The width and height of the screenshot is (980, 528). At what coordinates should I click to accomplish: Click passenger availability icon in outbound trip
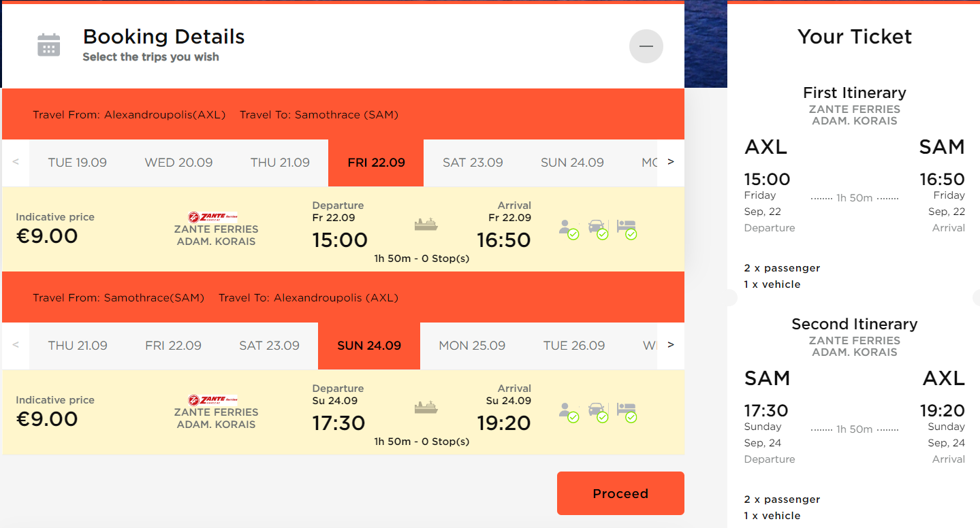click(x=567, y=229)
